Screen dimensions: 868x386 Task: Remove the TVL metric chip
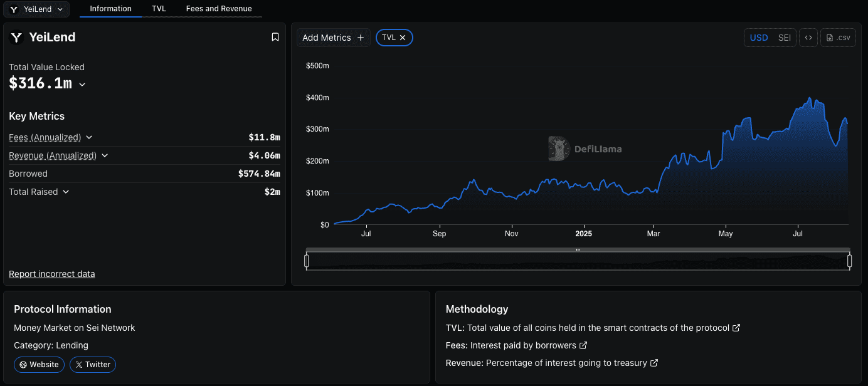coord(403,38)
